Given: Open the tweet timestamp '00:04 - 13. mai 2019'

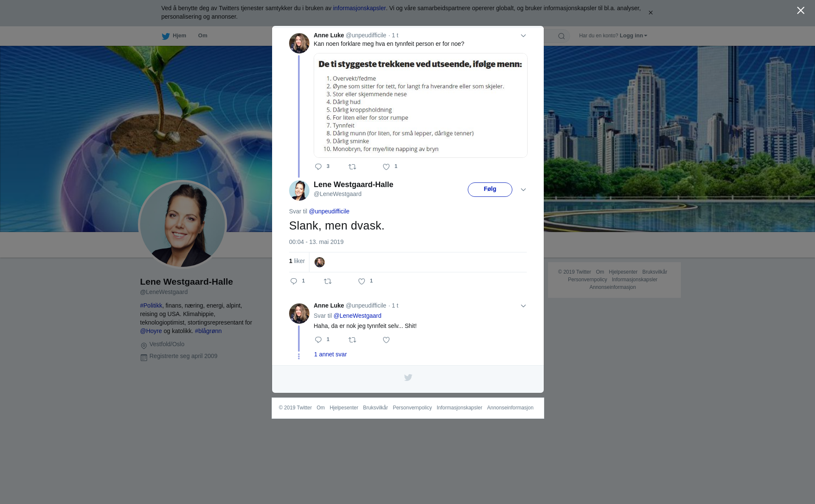Looking at the screenshot, I should point(316,242).
